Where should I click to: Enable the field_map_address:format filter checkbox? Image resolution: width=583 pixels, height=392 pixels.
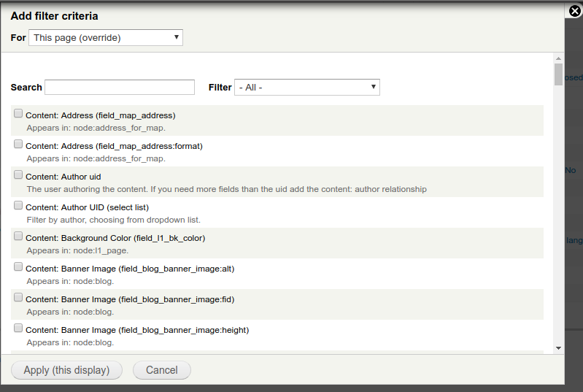pos(18,144)
